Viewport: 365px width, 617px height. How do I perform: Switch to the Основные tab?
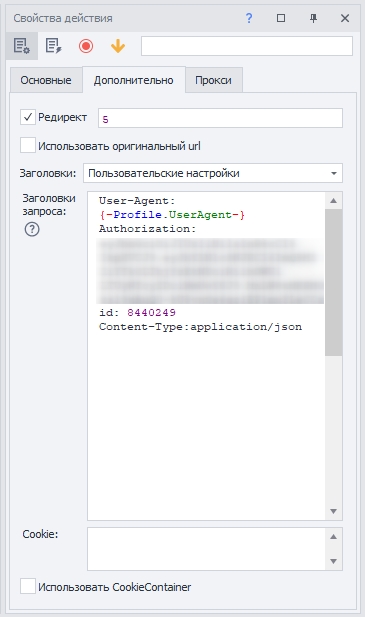[x=46, y=80]
